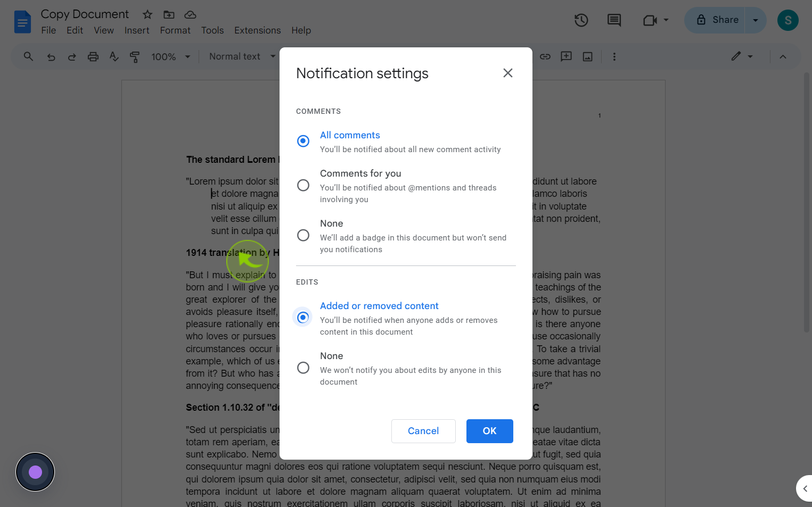
Task: Click the insert link icon
Action: point(545,56)
